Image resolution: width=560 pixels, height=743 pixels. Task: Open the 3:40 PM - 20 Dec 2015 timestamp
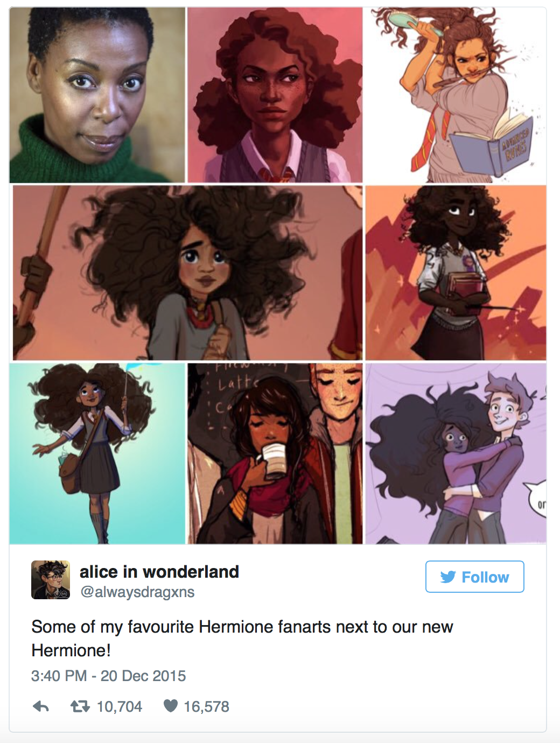coord(109,676)
